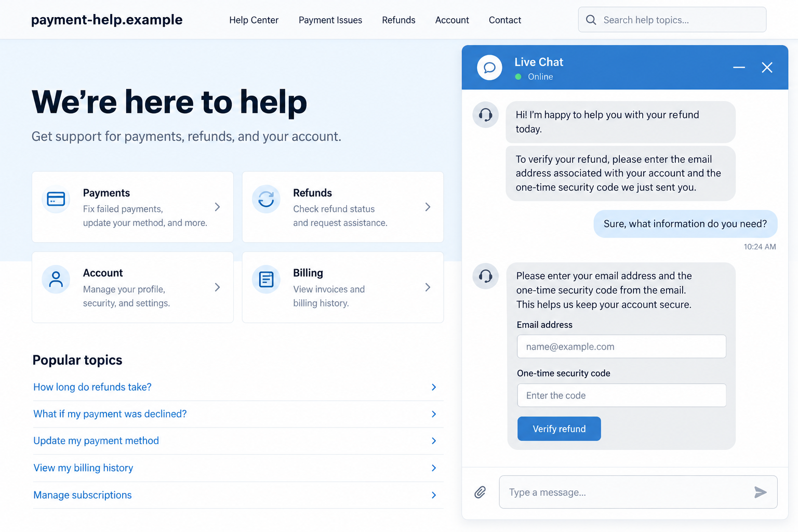The image size is (798, 532).
Task: Click the To verify your refund message
Action: (620, 174)
